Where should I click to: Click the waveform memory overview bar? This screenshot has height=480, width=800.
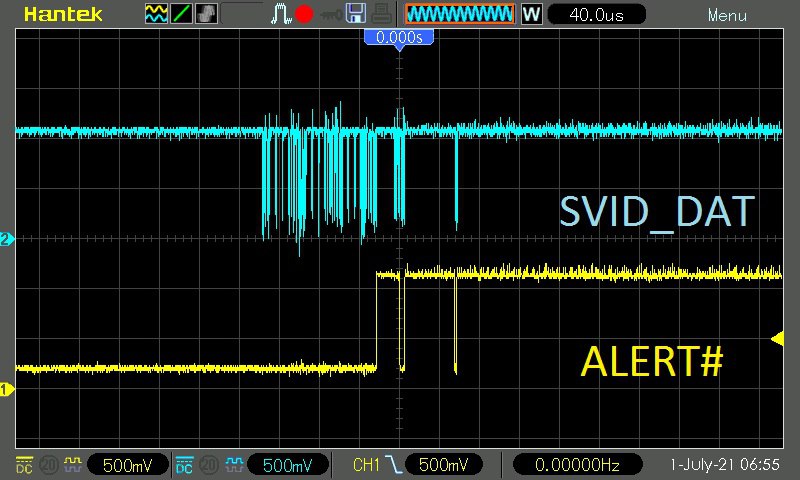[460, 14]
